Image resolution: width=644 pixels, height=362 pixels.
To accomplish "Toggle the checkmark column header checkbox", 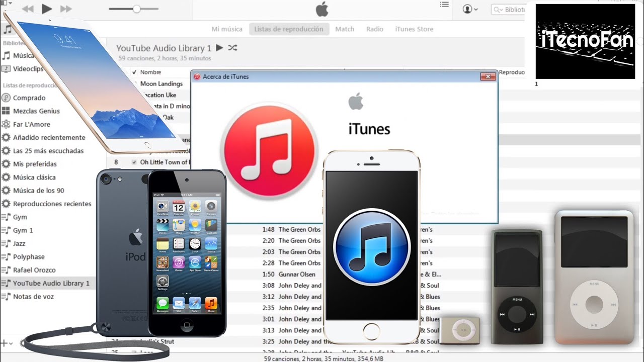I will point(134,72).
